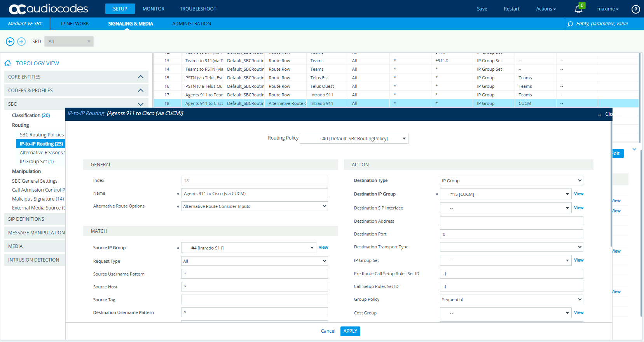The width and height of the screenshot is (644, 342).
Task: Open the SRD filter dropdown
Action: pyautogui.click(x=69, y=42)
